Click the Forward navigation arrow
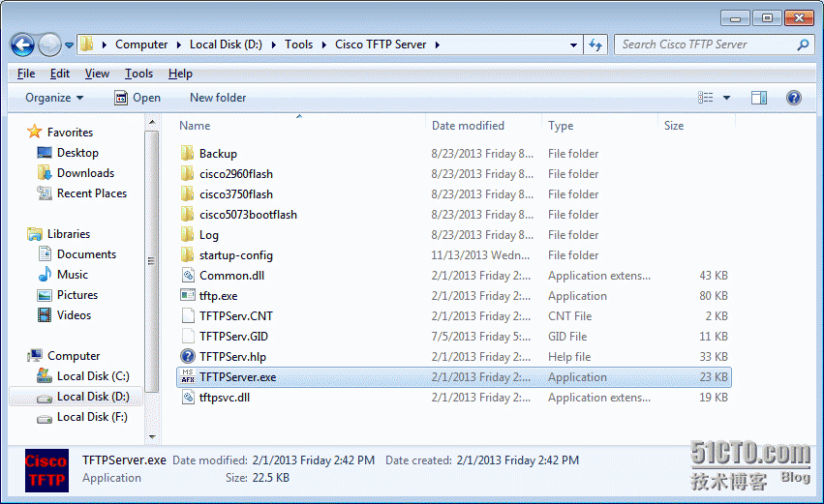Screen dimensions: 824x504 tap(50, 45)
